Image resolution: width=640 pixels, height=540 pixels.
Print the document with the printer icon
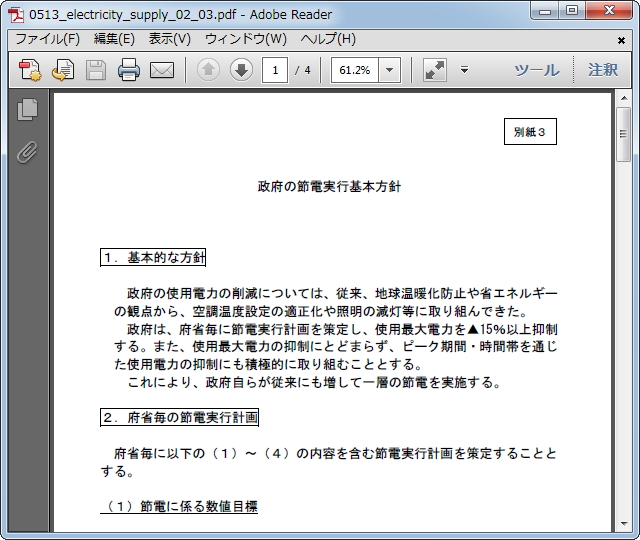[x=129, y=70]
